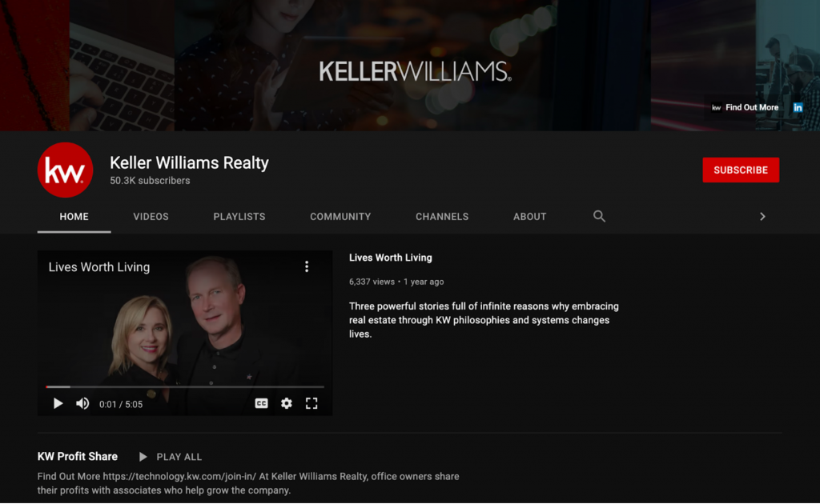Search the channel with magnifier icon
Viewport: 820px width, 504px height.
click(599, 216)
